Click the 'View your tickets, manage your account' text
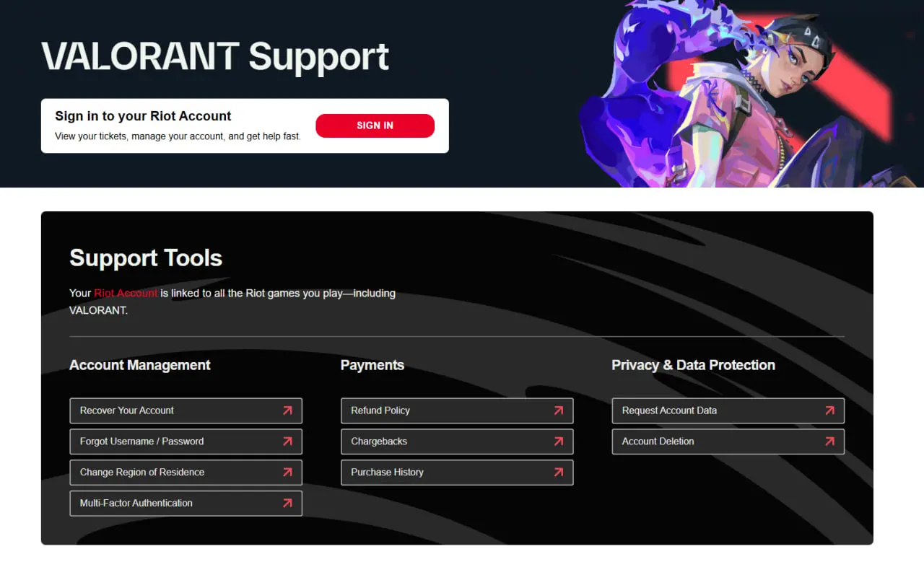 coord(178,136)
